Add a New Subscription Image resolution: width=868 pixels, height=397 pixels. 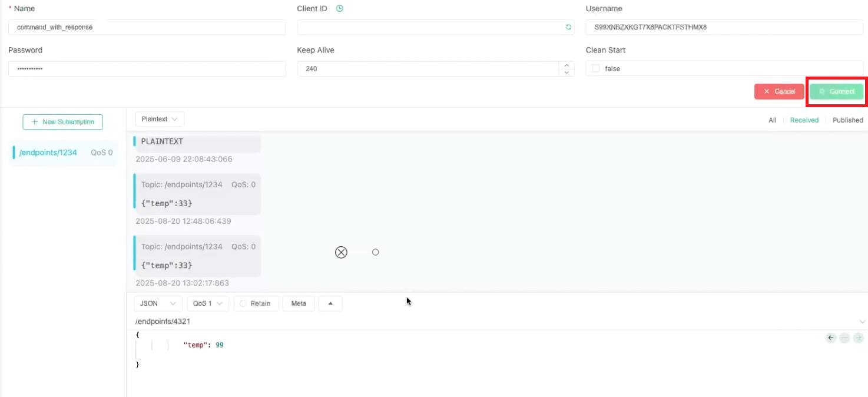coord(62,122)
